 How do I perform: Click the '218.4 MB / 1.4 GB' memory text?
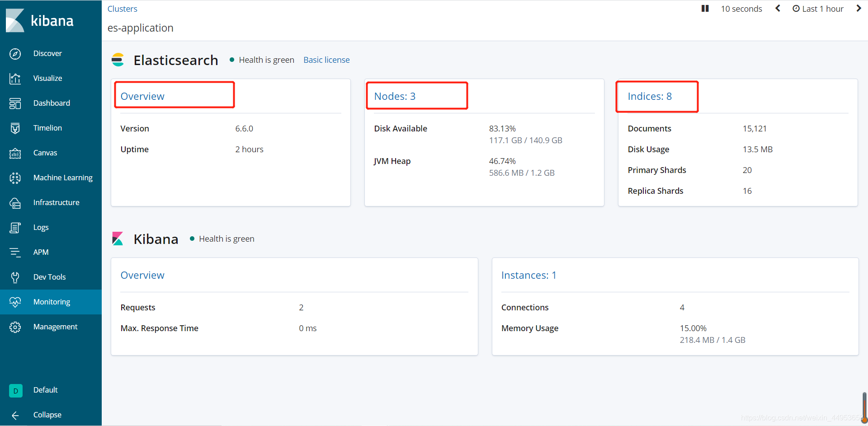(x=712, y=340)
